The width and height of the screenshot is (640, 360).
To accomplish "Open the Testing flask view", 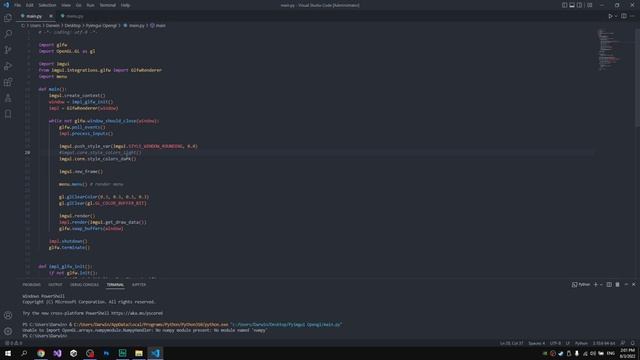I will click(8, 98).
